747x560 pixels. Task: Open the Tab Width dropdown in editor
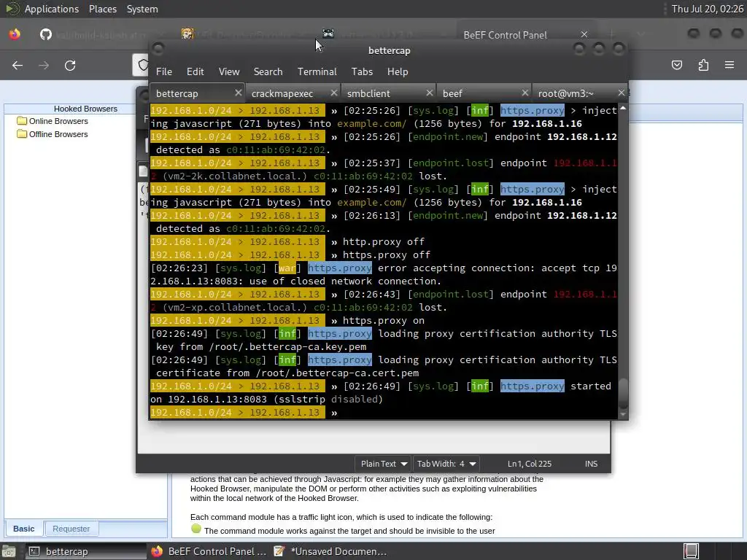[446, 463]
